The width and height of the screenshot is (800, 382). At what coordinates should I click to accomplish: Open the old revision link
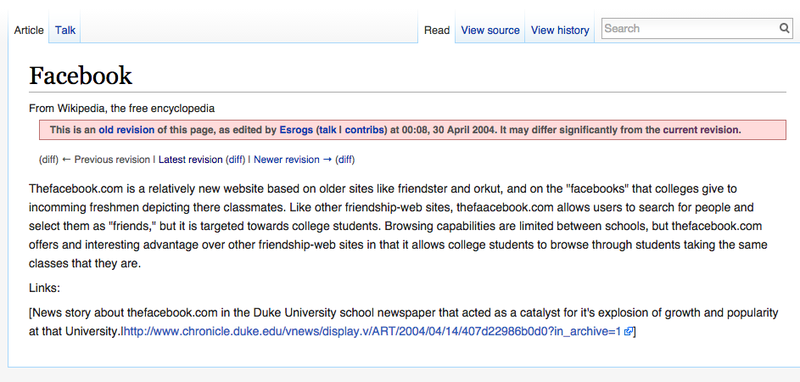click(127, 130)
